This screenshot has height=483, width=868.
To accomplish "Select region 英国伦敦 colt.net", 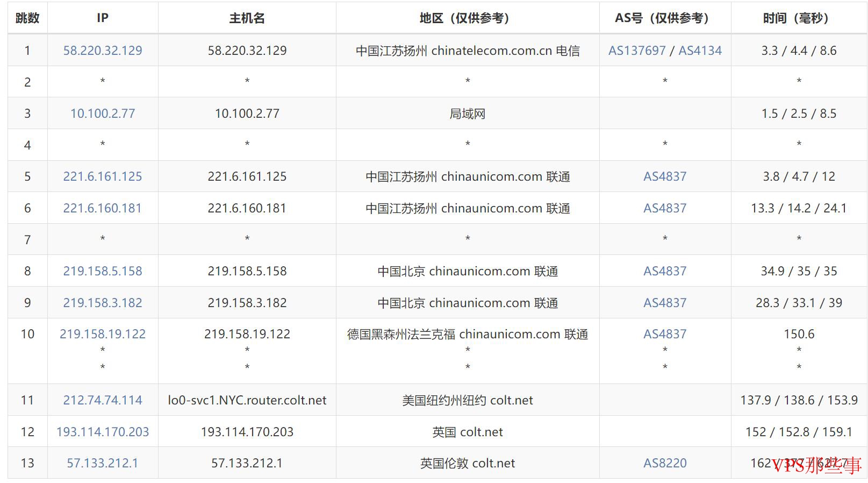I will [x=468, y=463].
